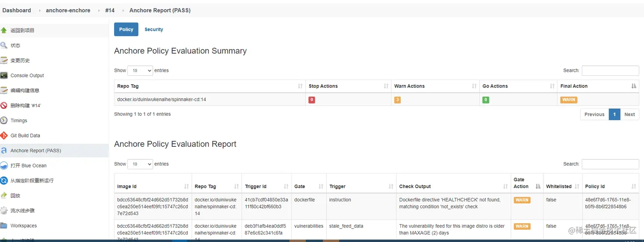Click the edit icon beside 编辑构建信息
Screen dimensions: 644x242
[x=4, y=90]
